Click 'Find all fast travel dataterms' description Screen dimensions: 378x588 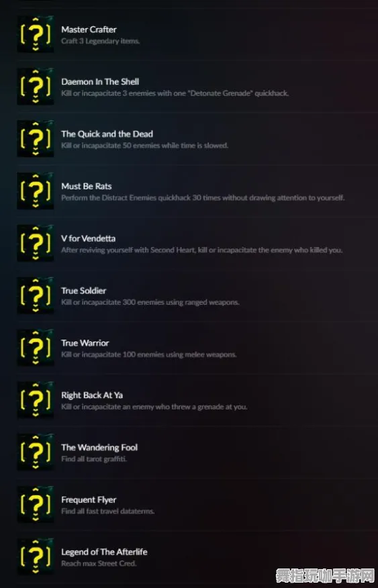(108, 511)
